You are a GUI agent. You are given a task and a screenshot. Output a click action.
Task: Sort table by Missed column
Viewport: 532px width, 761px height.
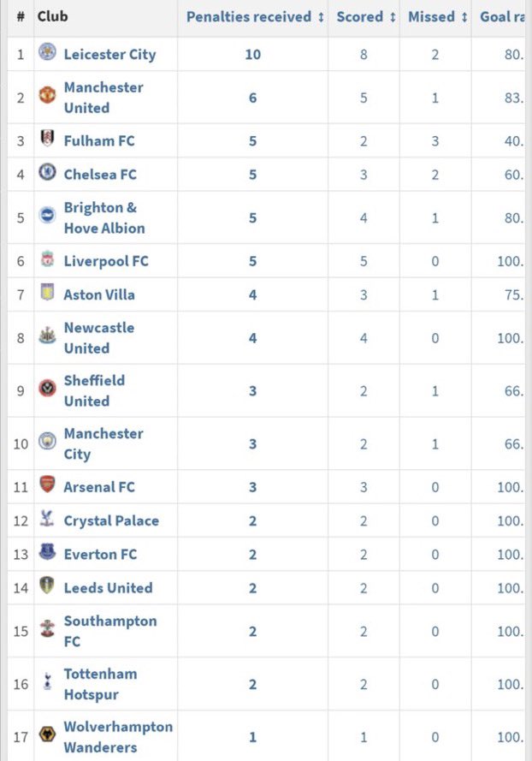click(x=438, y=17)
